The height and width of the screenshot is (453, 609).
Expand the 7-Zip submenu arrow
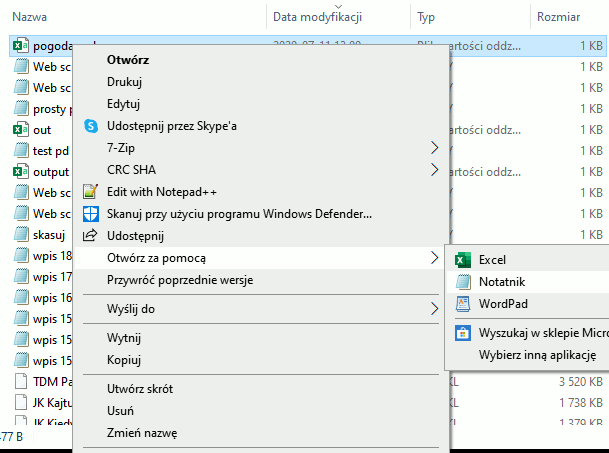[x=435, y=148]
